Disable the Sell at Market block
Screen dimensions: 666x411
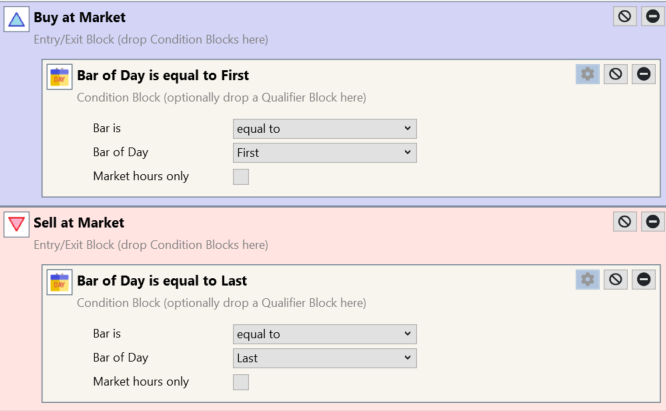pos(625,221)
